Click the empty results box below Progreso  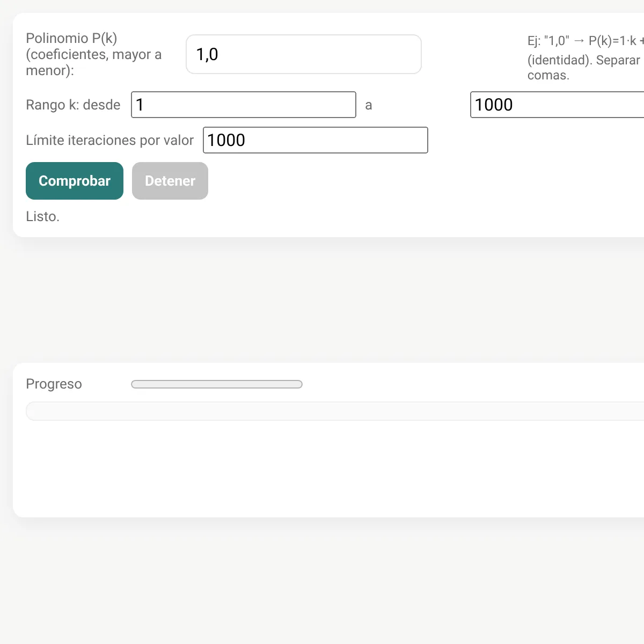(335, 411)
